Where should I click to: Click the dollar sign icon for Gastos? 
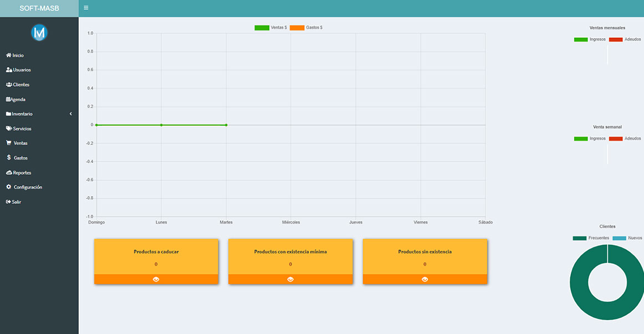(x=8, y=158)
